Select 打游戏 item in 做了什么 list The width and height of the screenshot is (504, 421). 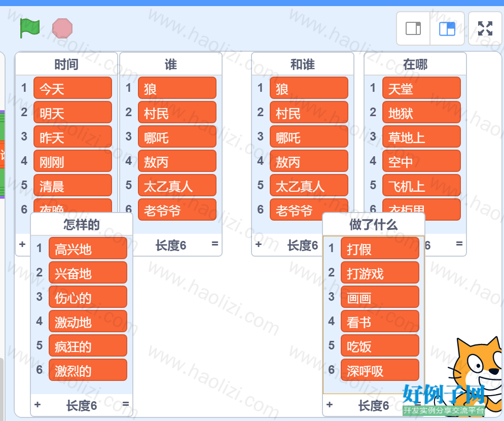click(x=380, y=273)
